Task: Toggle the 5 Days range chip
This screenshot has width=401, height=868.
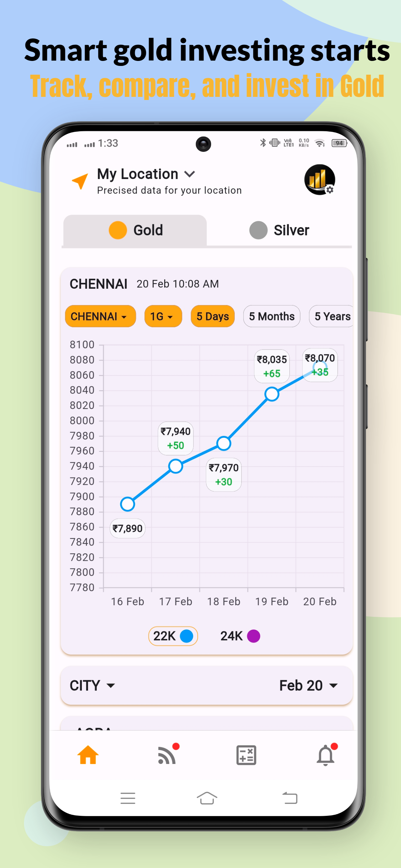Action: tap(212, 316)
